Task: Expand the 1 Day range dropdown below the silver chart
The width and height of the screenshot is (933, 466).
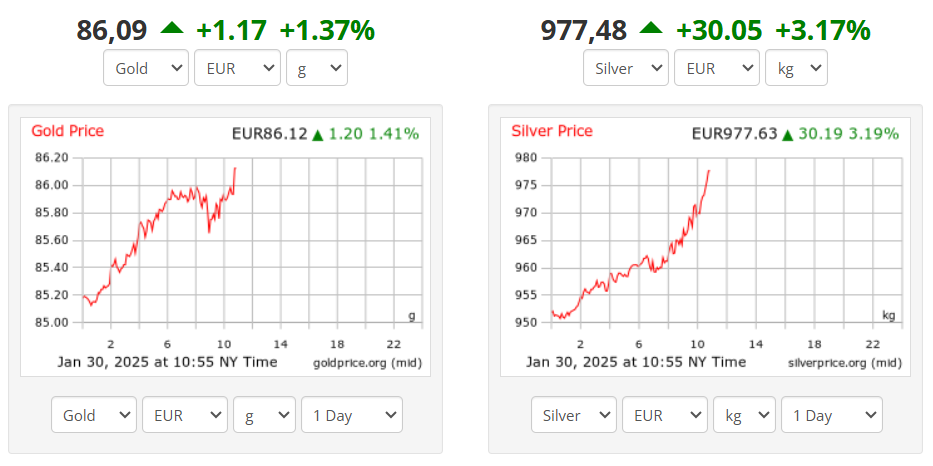Action: pos(831,415)
